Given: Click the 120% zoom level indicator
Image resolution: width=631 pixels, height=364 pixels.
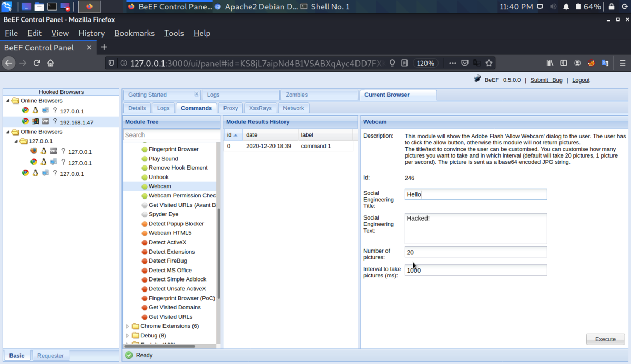Looking at the screenshot, I should pyautogui.click(x=425, y=63).
